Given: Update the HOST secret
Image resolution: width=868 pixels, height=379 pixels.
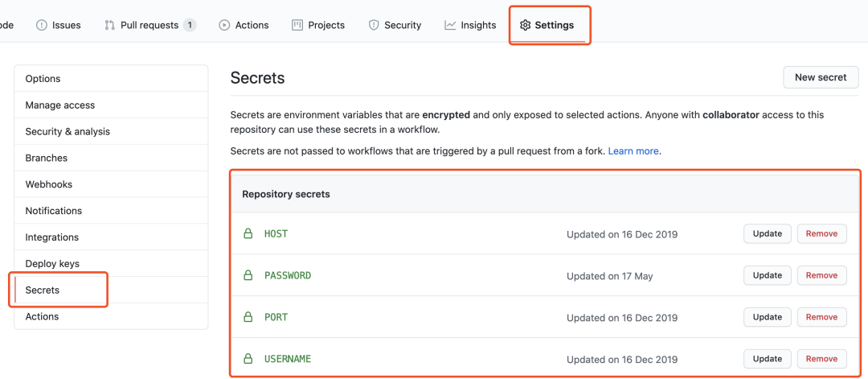Looking at the screenshot, I should pyautogui.click(x=767, y=234).
